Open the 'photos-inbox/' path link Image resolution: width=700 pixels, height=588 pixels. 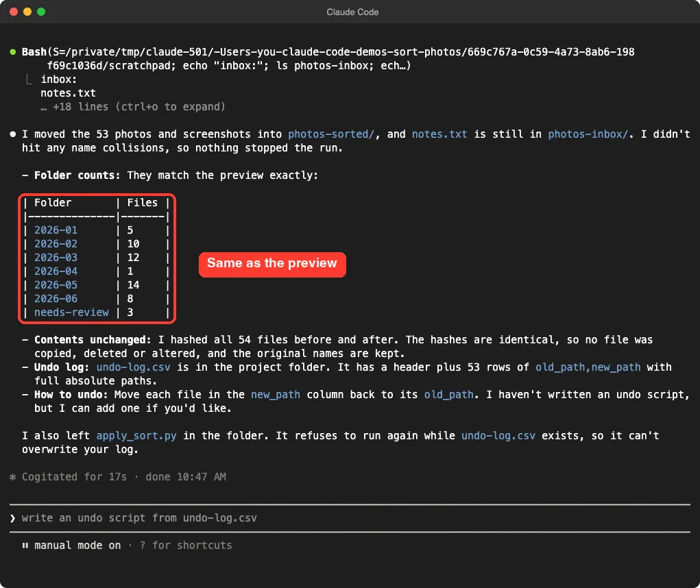tap(588, 134)
